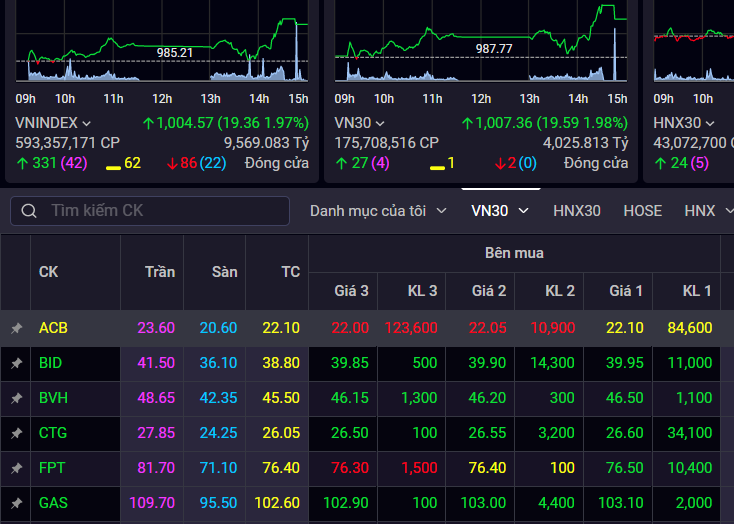Pin the CTG ticker row
734x524 pixels.
point(16,433)
